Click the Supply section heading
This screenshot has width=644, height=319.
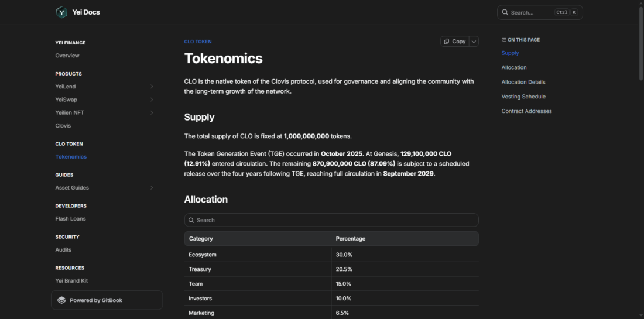[199, 117]
